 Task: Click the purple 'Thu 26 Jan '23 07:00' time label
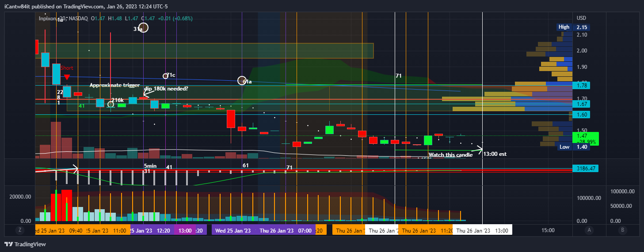(286, 230)
